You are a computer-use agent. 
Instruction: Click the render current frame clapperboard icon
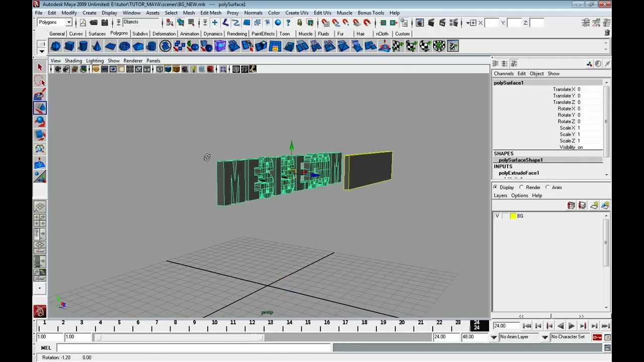[431, 23]
